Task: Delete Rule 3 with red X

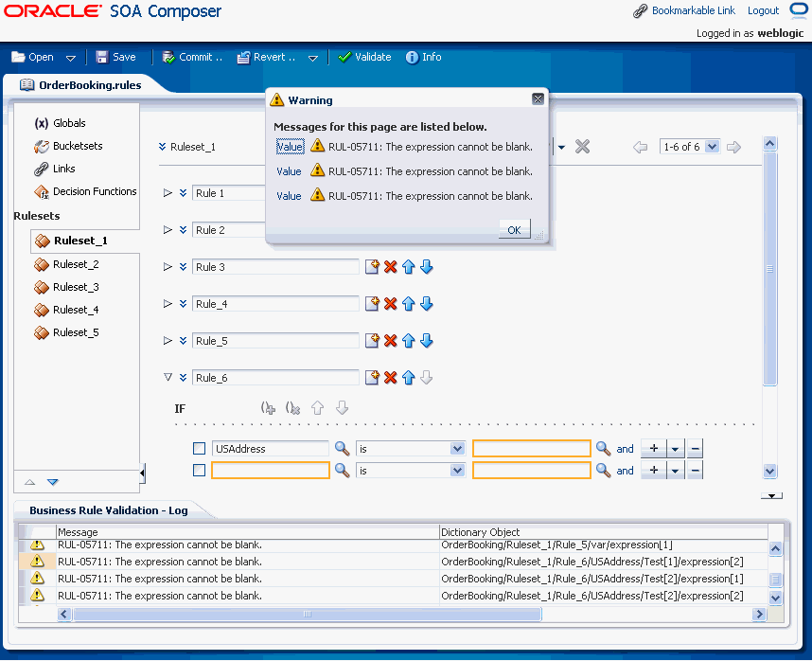Action: (391, 267)
